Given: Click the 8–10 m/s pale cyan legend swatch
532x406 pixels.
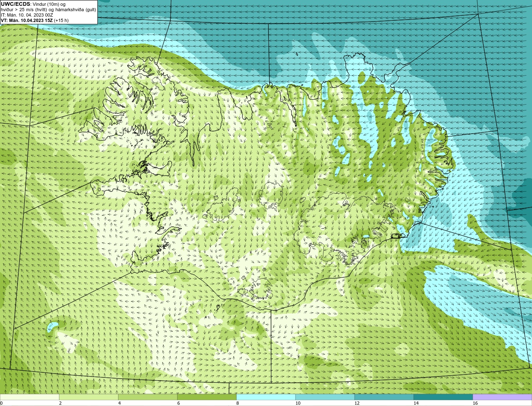Looking at the screenshot, I should click(x=266, y=397).
